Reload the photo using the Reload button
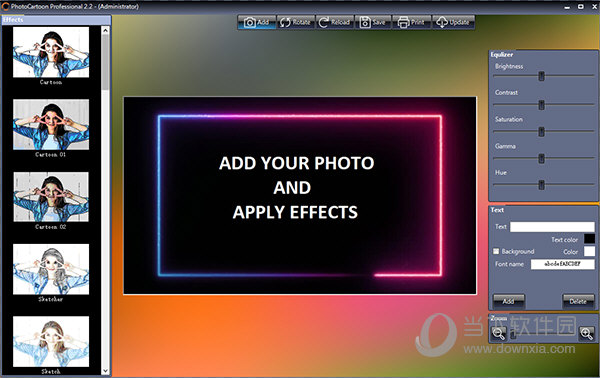Viewport: 600px width, 378px height. 334,22
